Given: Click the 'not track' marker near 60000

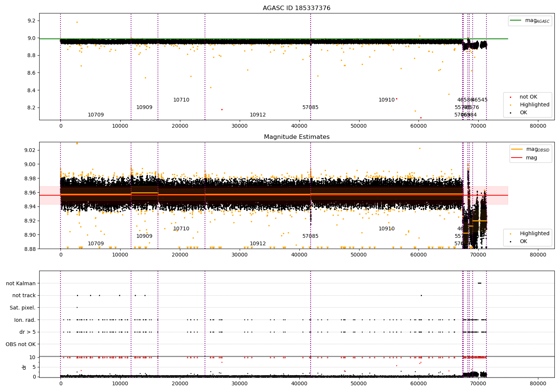Looking at the screenshot, I should pos(421,295).
